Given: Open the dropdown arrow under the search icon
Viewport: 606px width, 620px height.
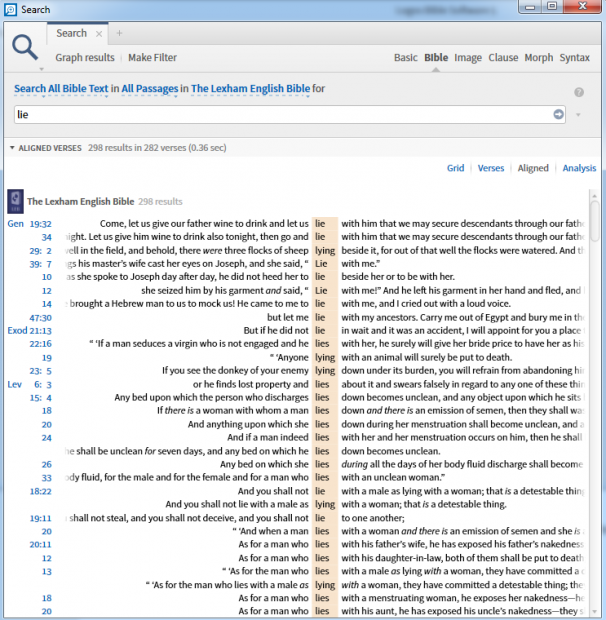Looking at the screenshot, I should point(42,69).
